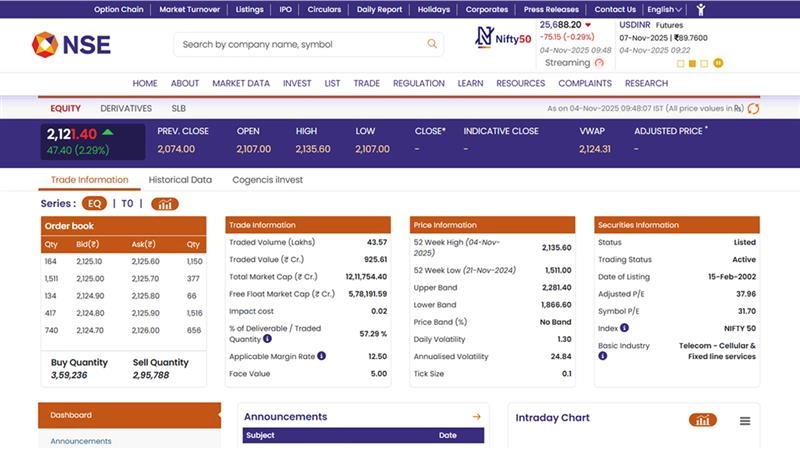Pause the ticker carousel

point(718,63)
